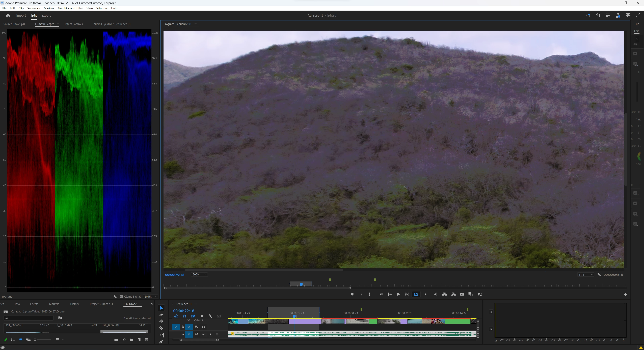Click Add Marker button in program monitor
This screenshot has height=350, width=644.
352,294
